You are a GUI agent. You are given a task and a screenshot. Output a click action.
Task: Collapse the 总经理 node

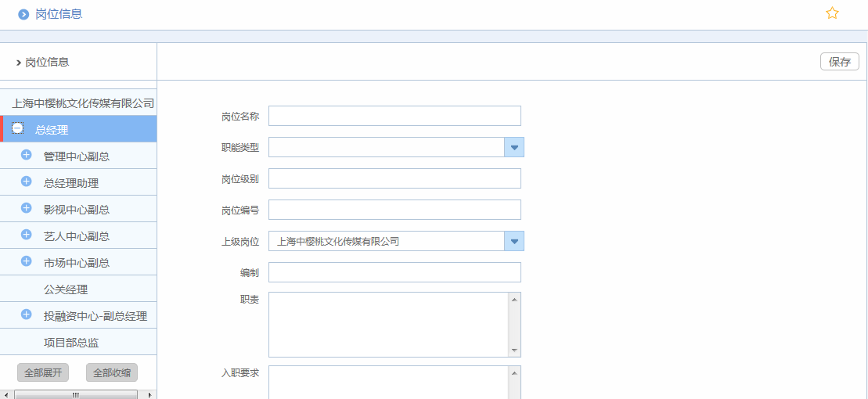coord(18,128)
